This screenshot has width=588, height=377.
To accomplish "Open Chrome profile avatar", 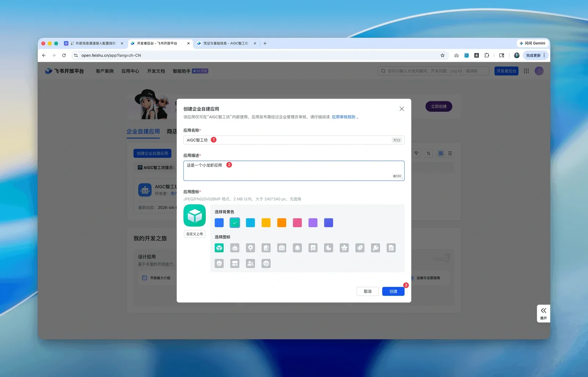I will pos(517,55).
